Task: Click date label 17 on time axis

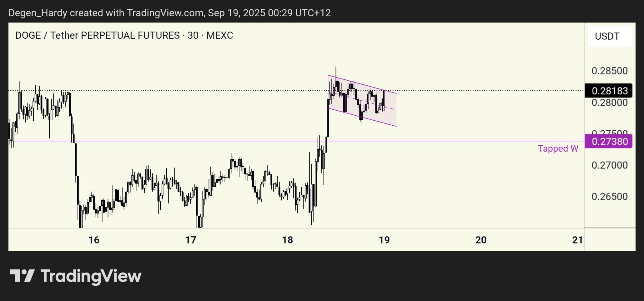Action: [191, 240]
